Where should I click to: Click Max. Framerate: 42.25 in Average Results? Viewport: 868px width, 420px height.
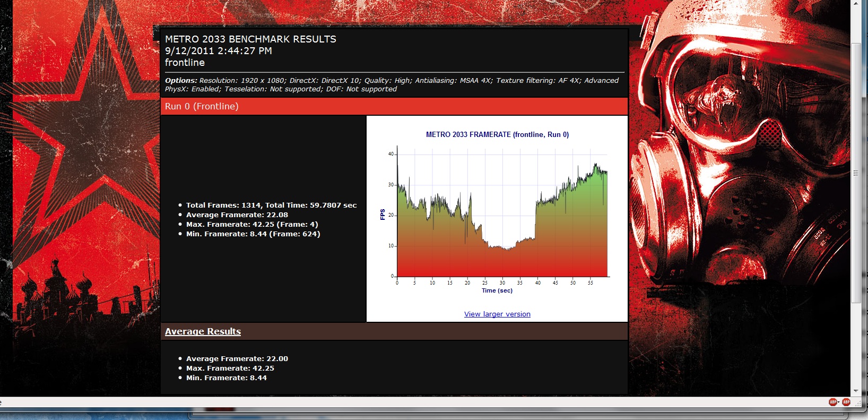point(230,368)
